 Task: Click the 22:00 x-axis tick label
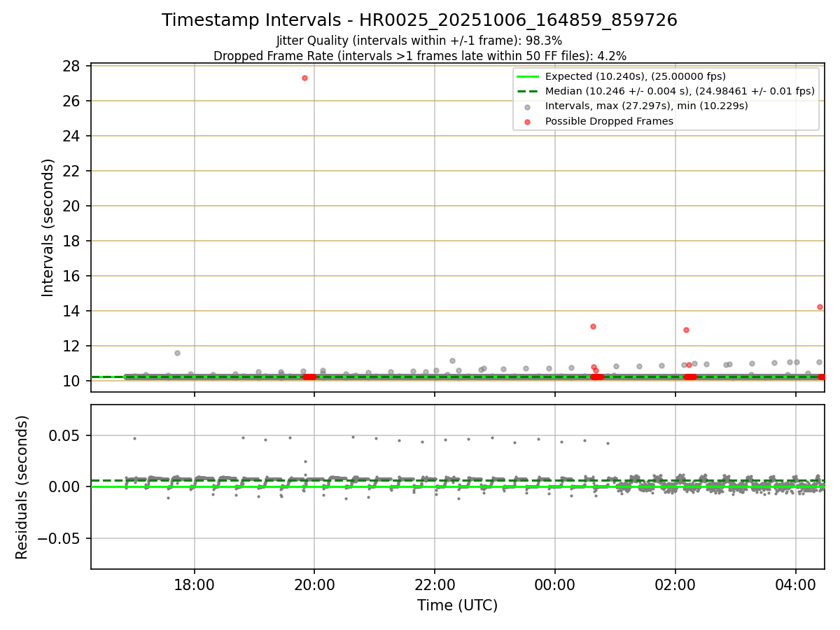pos(435,582)
